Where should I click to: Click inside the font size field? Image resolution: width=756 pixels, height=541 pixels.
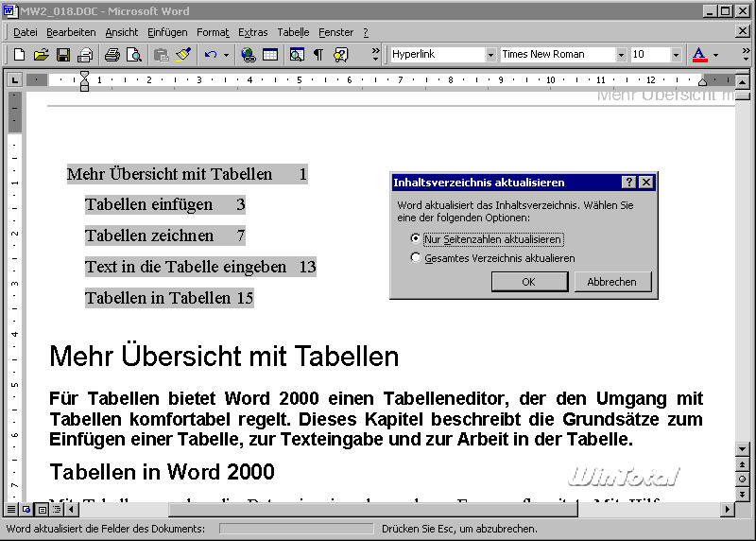pos(650,55)
